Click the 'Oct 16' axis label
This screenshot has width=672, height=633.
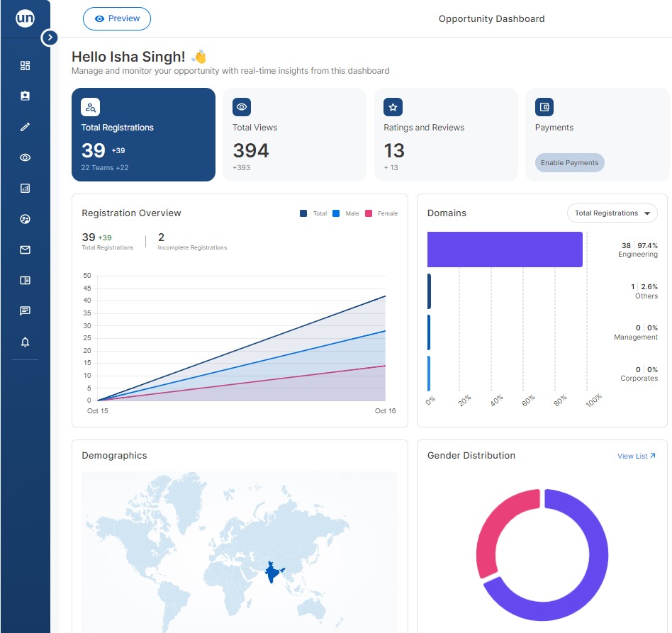click(386, 410)
